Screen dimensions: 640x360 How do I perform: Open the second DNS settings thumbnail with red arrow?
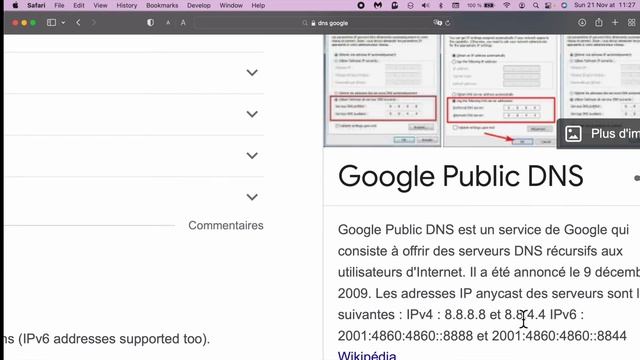click(x=500, y=91)
